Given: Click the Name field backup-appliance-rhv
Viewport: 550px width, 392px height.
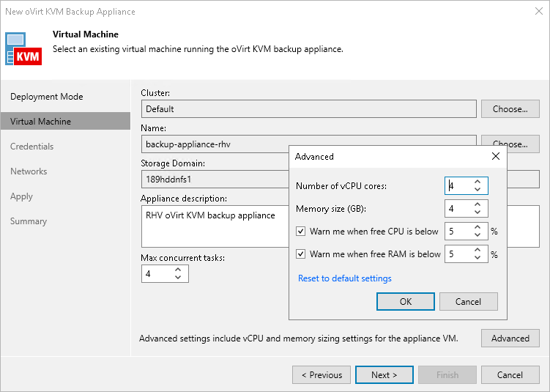Looking at the screenshot, I should click(x=215, y=144).
